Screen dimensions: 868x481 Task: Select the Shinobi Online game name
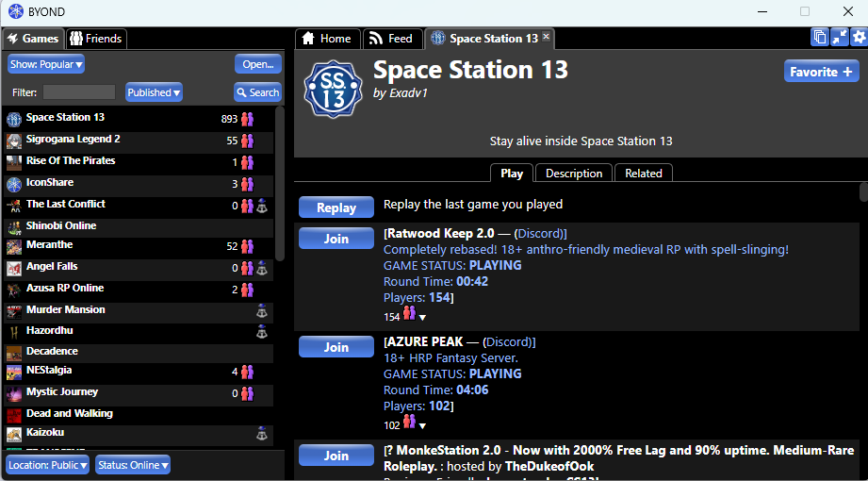click(61, 225)
